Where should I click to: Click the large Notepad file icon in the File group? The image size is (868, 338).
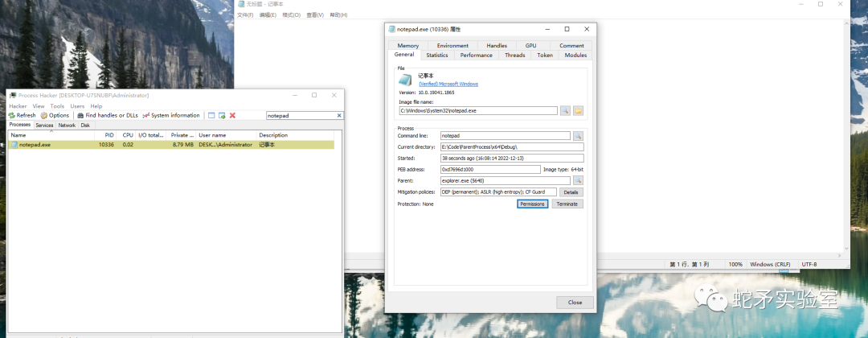tap(405, 79)
